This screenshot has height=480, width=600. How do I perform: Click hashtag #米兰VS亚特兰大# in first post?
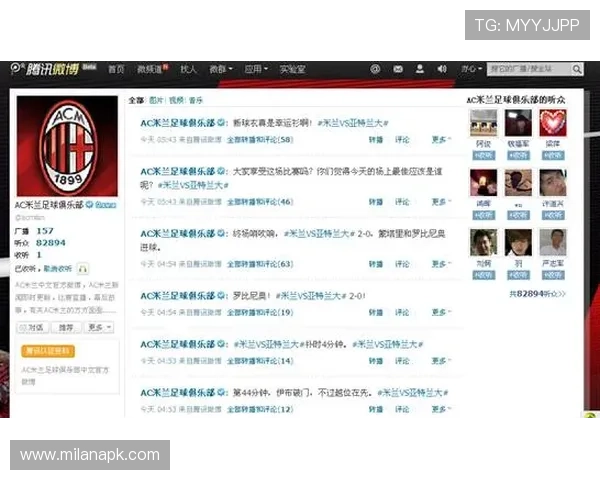[x=353, y=123]
